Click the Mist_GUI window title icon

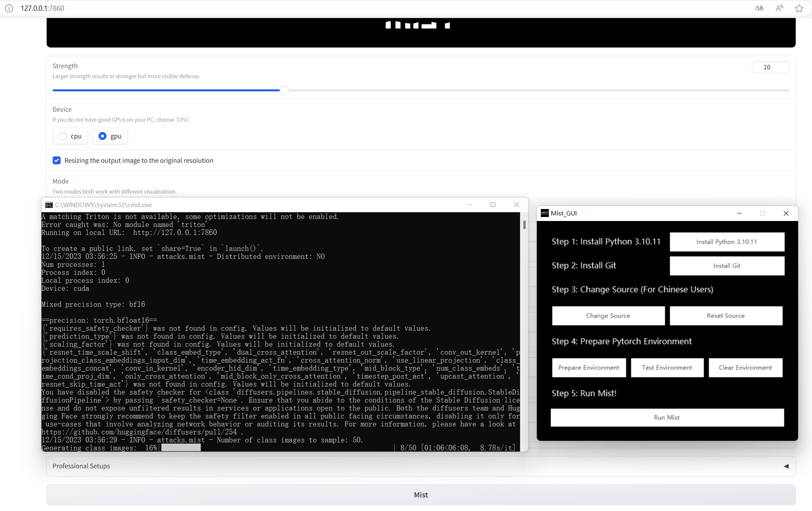pos(544,213)
